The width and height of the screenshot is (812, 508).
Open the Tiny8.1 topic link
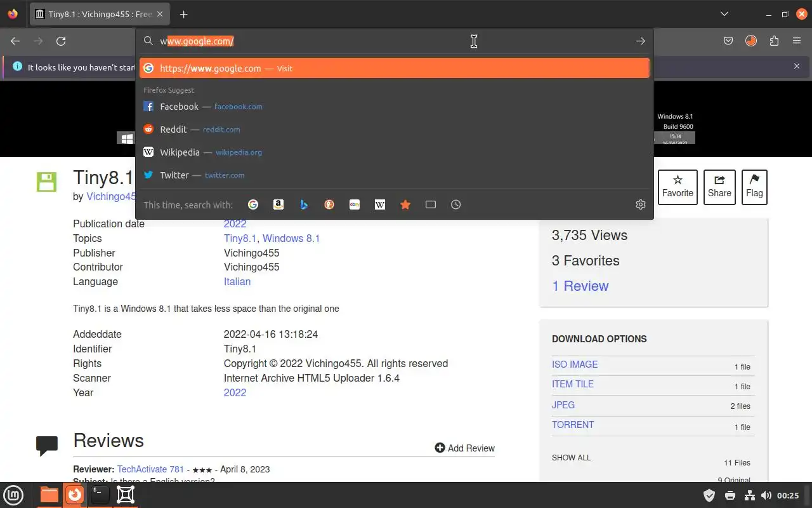pos(240,238)
